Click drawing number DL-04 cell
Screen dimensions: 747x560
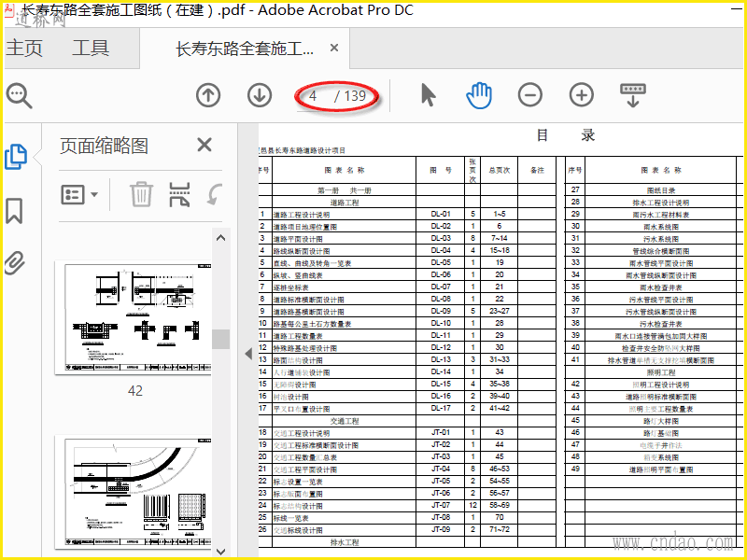click(441, 250)
